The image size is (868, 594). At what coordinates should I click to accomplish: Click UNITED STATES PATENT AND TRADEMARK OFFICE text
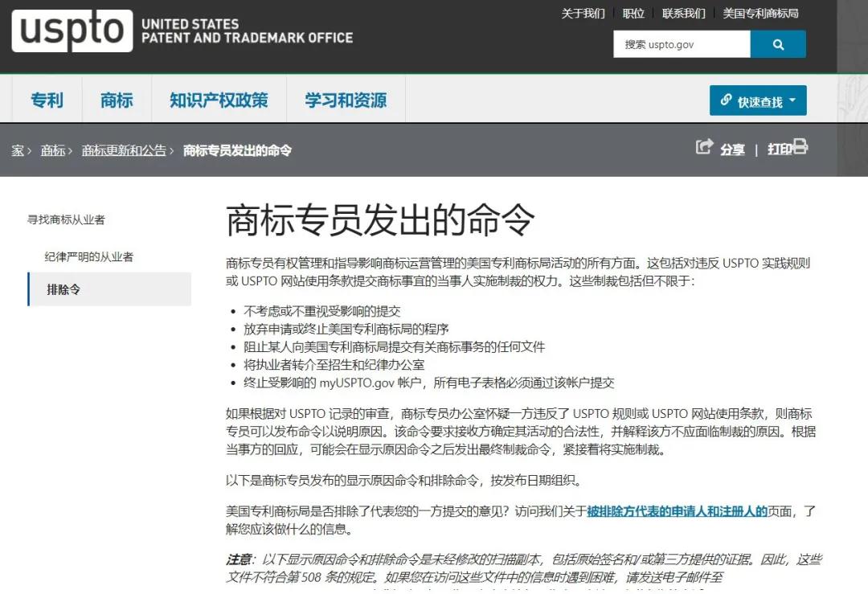pos(247,31)
